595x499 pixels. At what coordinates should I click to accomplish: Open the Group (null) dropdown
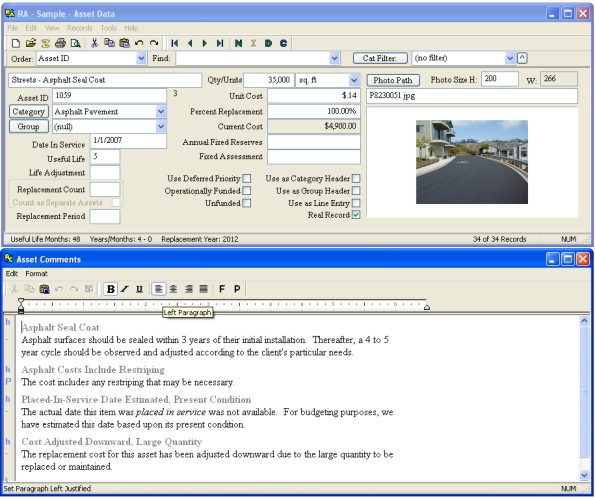pos(161,126)
